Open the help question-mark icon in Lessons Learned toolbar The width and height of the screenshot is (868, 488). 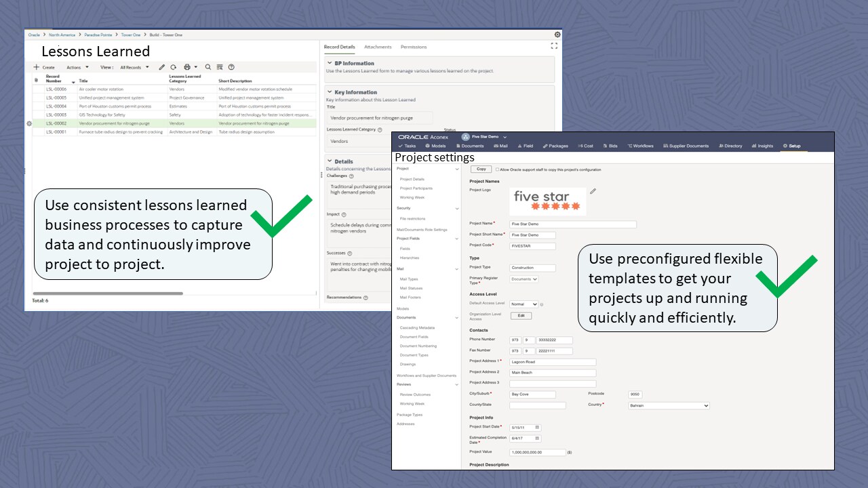click(231, 67)
